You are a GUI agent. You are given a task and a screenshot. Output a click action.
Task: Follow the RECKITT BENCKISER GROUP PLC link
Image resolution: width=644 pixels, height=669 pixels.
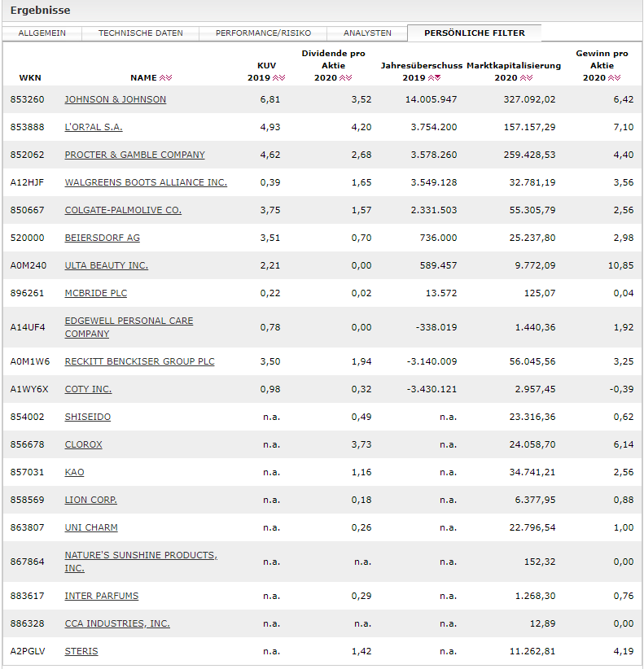click(139, 361)
